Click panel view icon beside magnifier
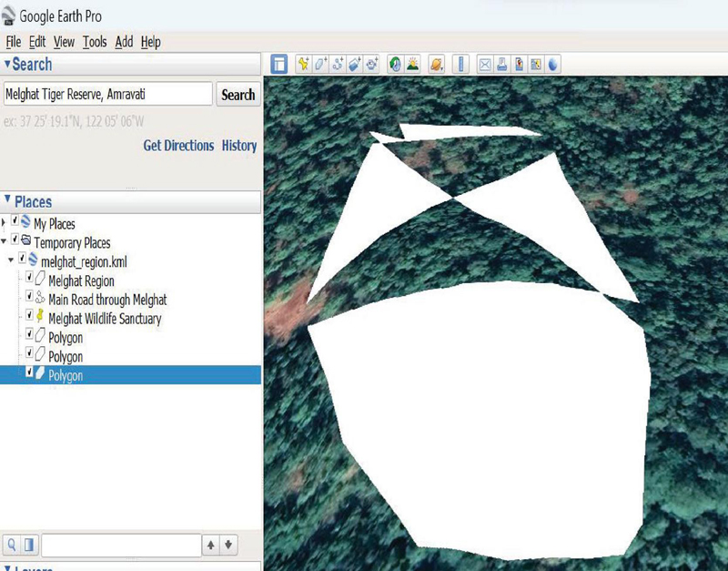The width and height of the screenshot is (728, 571). (29, 545)
